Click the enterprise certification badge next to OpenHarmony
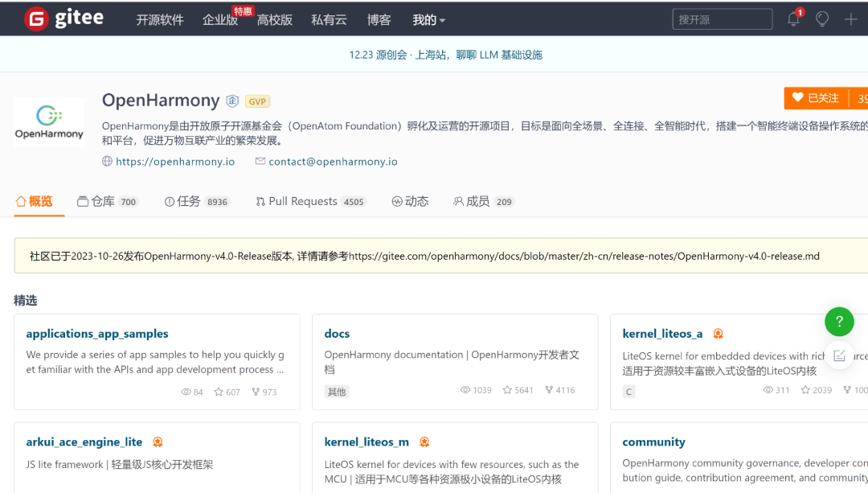 coord(232,101)
